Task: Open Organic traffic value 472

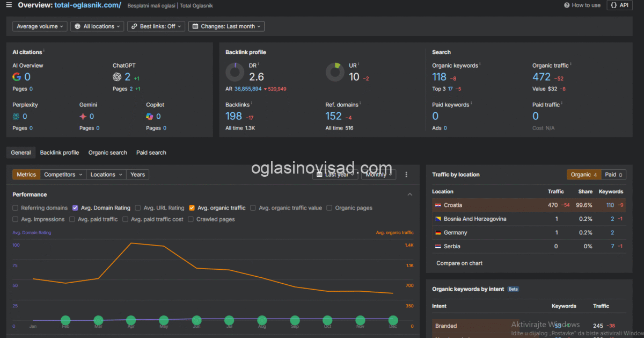Action: [541, 77]
